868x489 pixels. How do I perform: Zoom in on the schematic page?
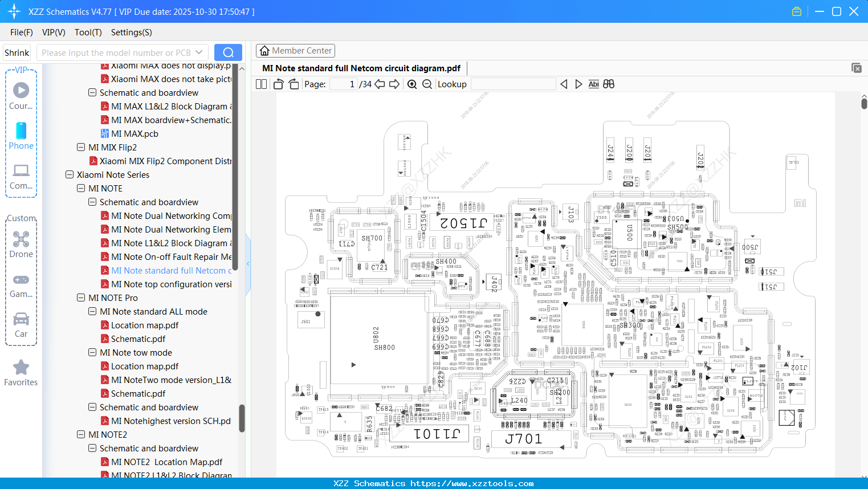411,84
